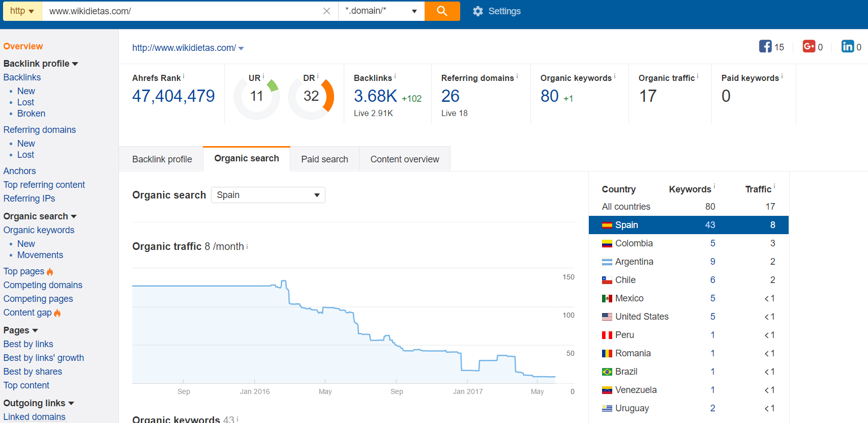The width and height of the screenshot is (868, 423).
Task: Click the Spain flag icon
Action: (x=607, y=225)
